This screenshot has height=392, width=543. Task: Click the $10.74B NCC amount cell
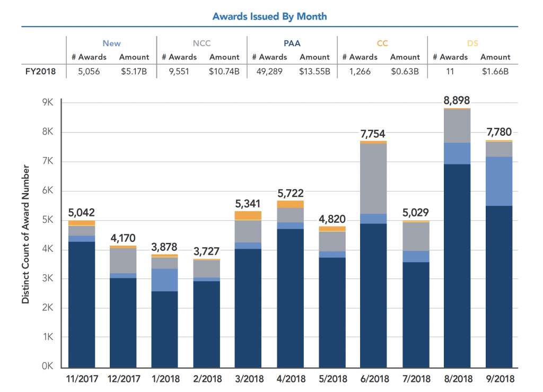(224, 71)
